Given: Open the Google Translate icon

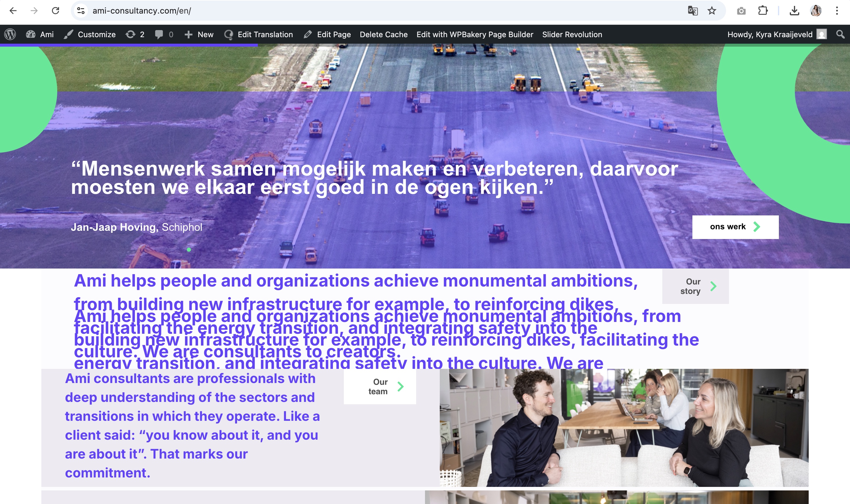Looking at the screenshot, I should (693, 11).
